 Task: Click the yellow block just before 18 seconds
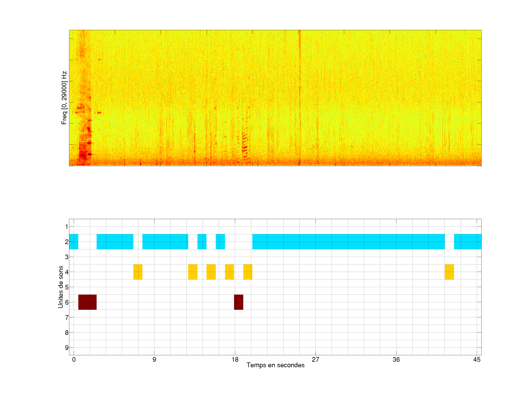(x=229, y=272)
